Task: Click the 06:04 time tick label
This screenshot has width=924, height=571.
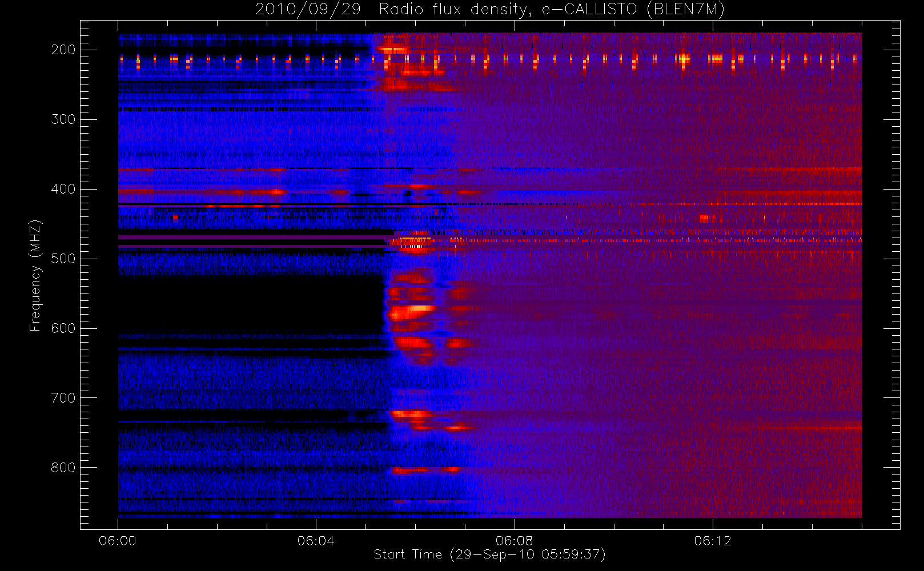Action: pos(316,541)
